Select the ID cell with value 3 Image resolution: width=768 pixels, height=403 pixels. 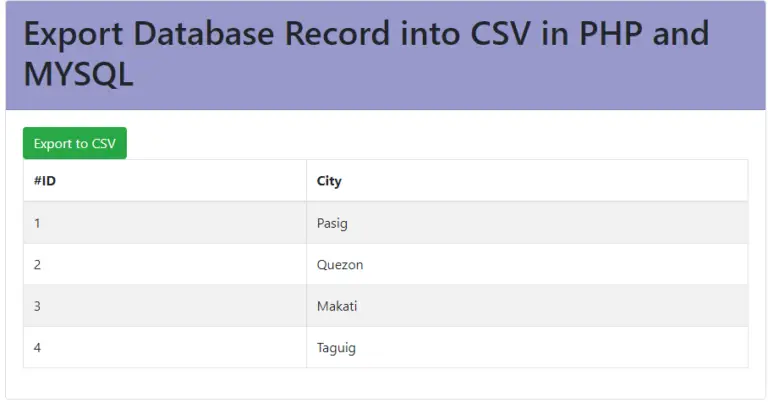coord(165,306)
